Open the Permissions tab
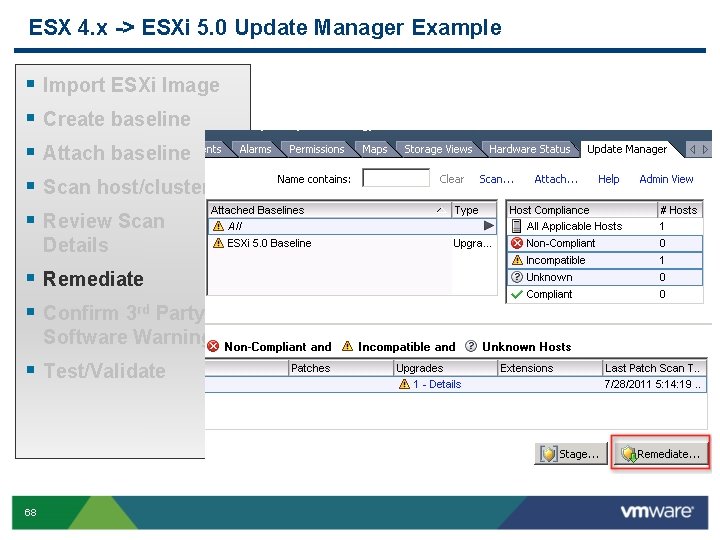This screenshot has width=720, height=540. [316, 149]
